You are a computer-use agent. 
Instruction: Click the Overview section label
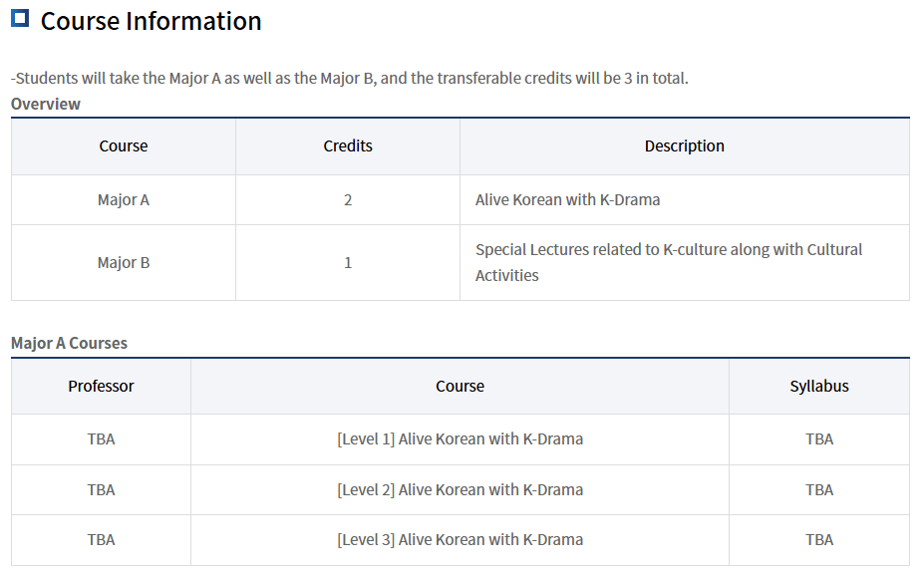tap(46, 104)
